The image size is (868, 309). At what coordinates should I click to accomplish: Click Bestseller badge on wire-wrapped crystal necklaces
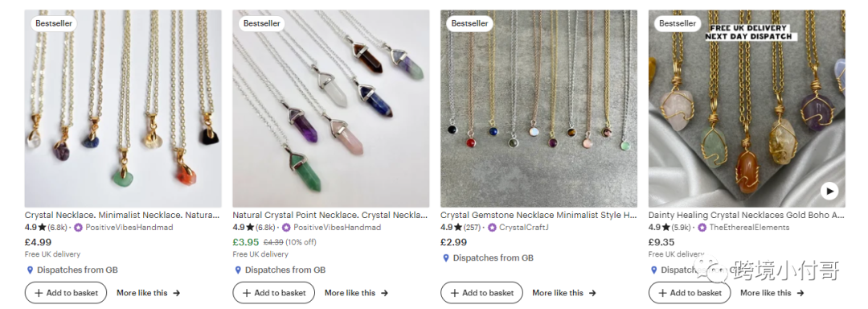678,23
